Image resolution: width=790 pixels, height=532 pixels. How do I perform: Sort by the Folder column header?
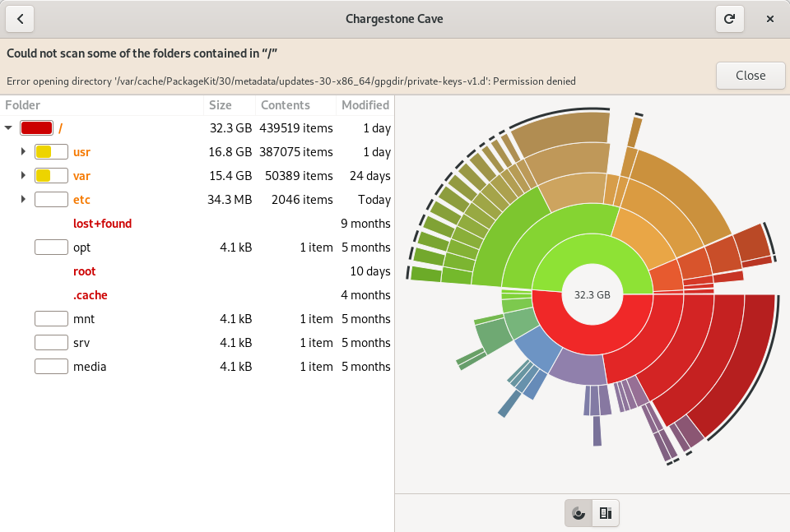pyautogui.click(x=102, y=105)
